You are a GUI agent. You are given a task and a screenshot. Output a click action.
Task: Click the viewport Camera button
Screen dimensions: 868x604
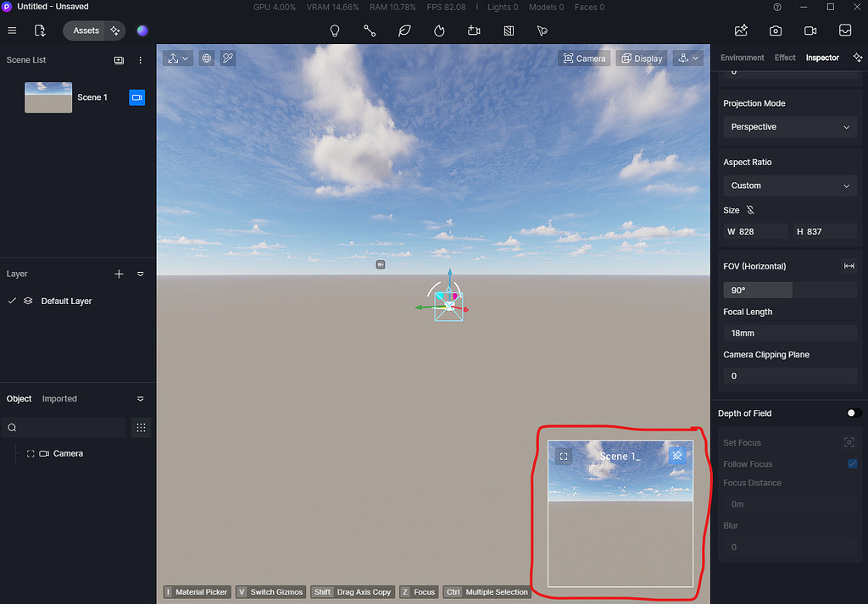585,58
